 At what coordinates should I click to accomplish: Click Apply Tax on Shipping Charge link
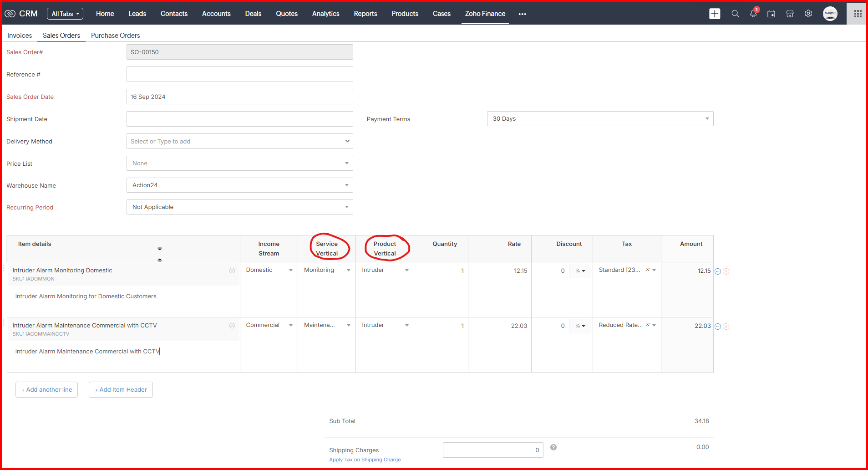tap(365, 460)
